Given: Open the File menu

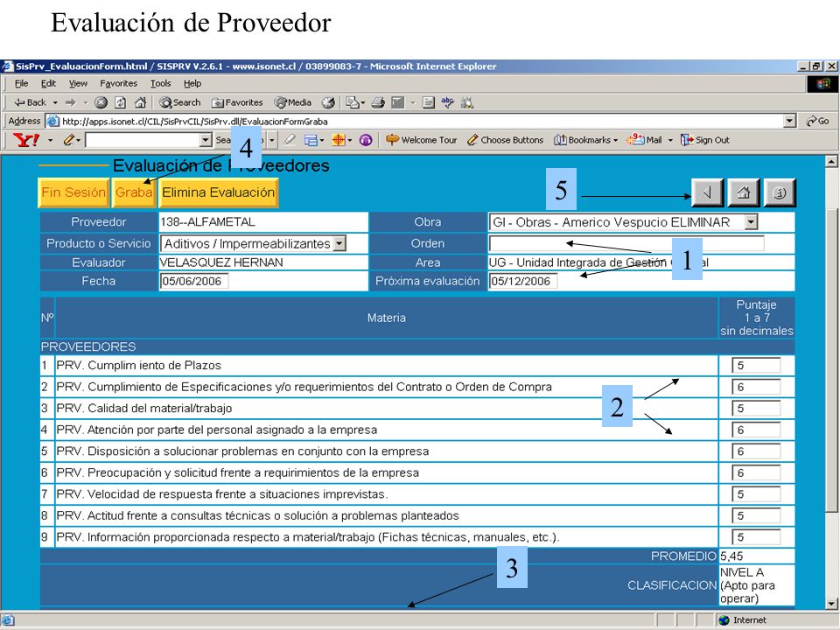Looking at the screenshot, I should pyautogui.click(x=21, y=84).
